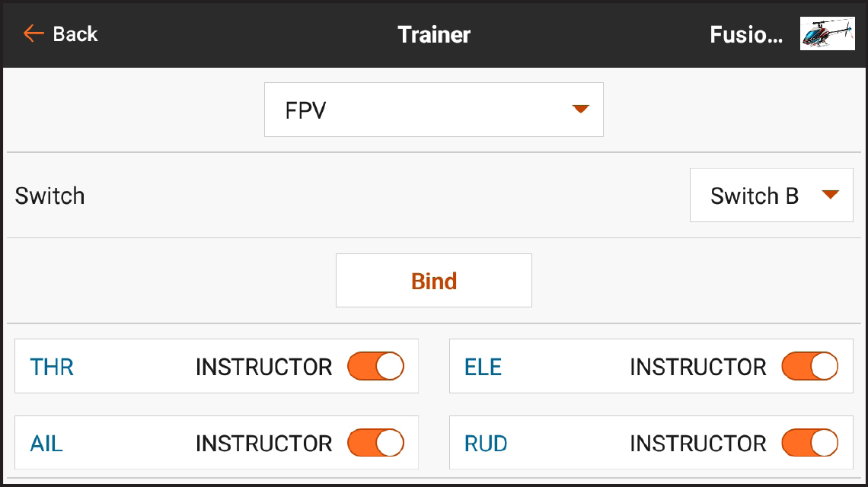
Task: Click the helicopter model image
Action: (x=827, y=33)
